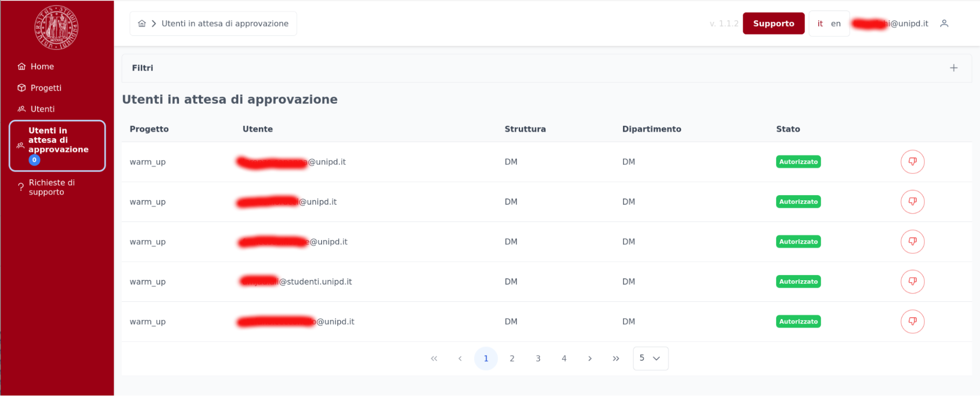Viewport: 980px width, 396px height.
Task: Reject first warm_up user with thumbs-down
Action: pos(912,162)
